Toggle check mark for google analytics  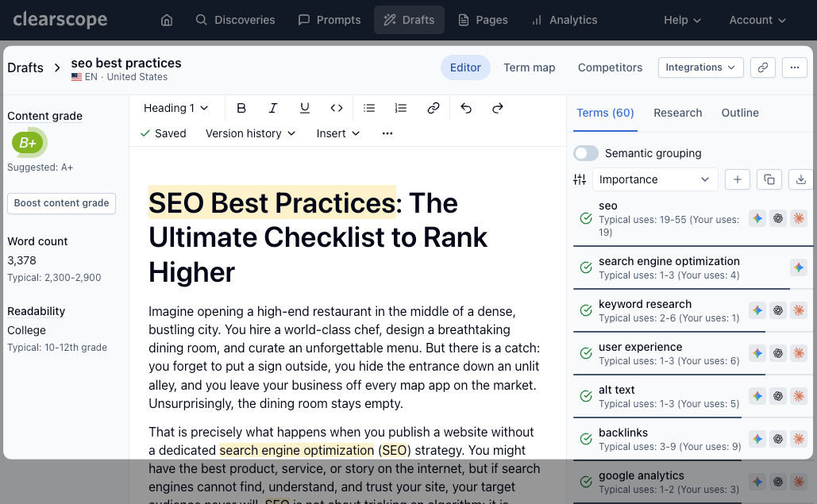(x=586, y=482)
